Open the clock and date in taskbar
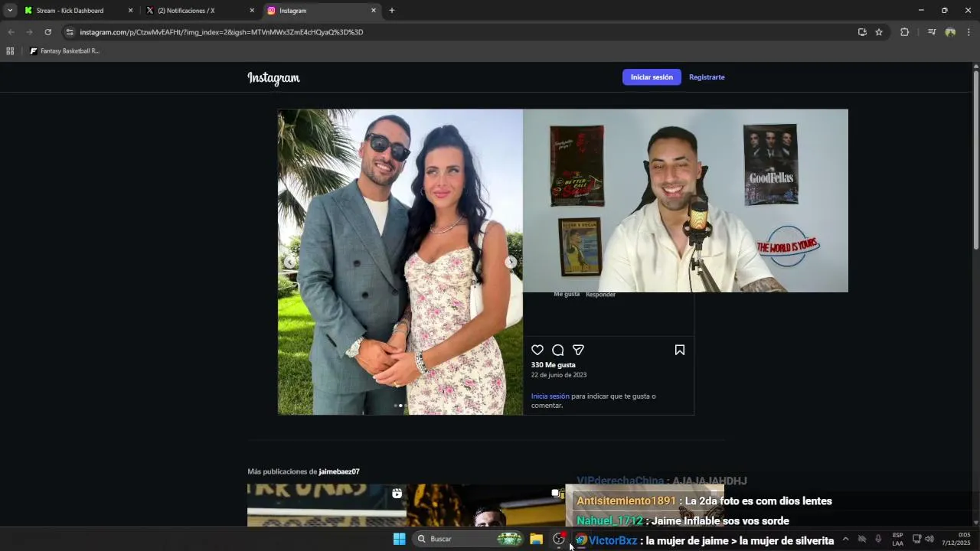Viewport: 980px width, 551px height. coord(956,539)
